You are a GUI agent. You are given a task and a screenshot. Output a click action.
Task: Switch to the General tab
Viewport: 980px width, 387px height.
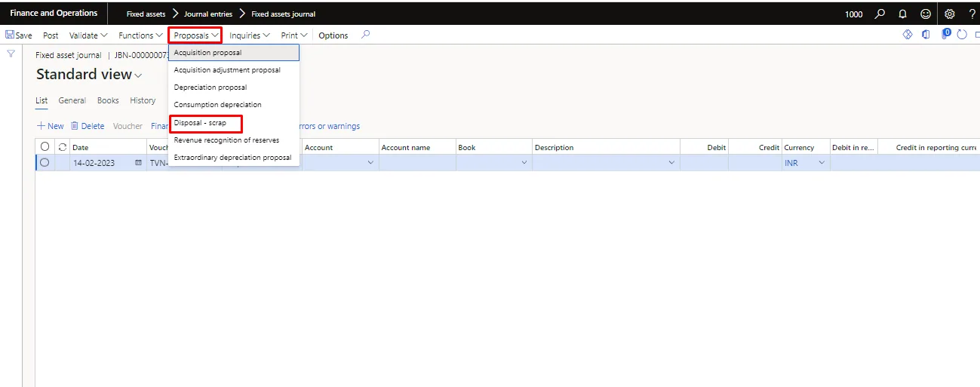[x=72, y=100]
